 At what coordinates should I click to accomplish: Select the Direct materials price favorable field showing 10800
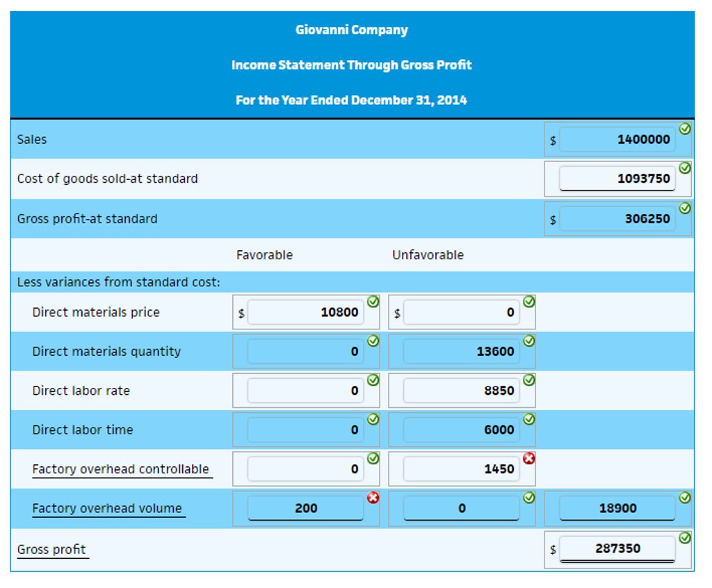tap(306, 312)
